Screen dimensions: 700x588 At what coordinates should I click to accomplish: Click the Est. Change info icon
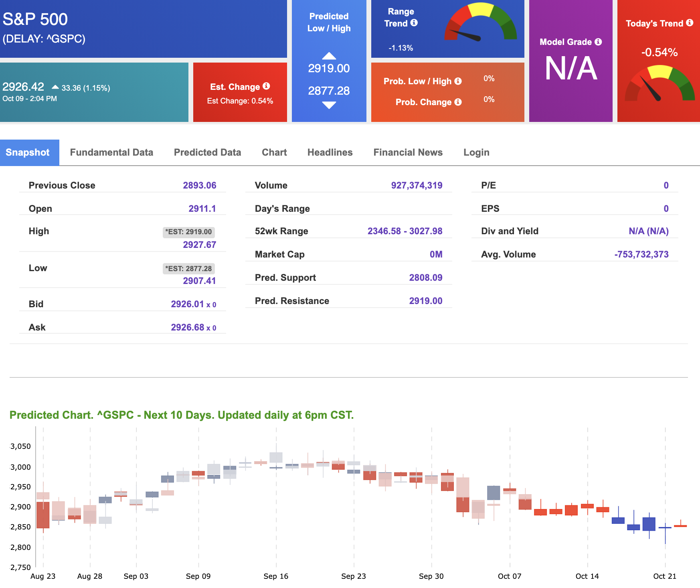click(267, 86)
